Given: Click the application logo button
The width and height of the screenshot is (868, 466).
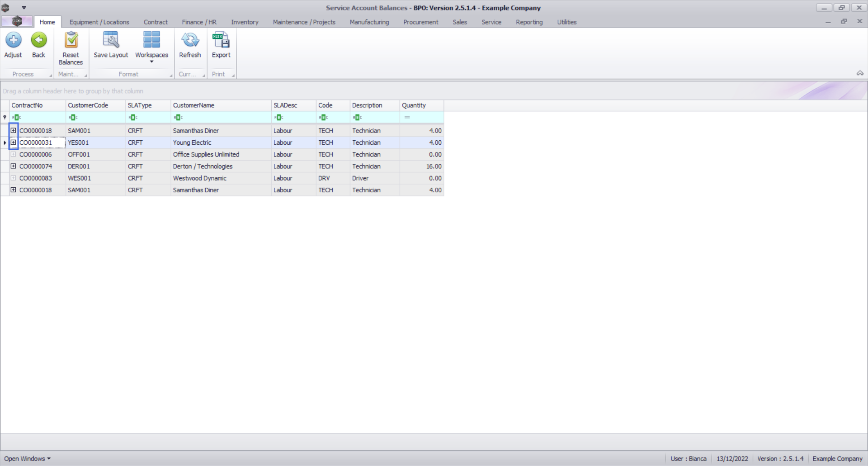Looking at the screenshot, I should [17, 21].
